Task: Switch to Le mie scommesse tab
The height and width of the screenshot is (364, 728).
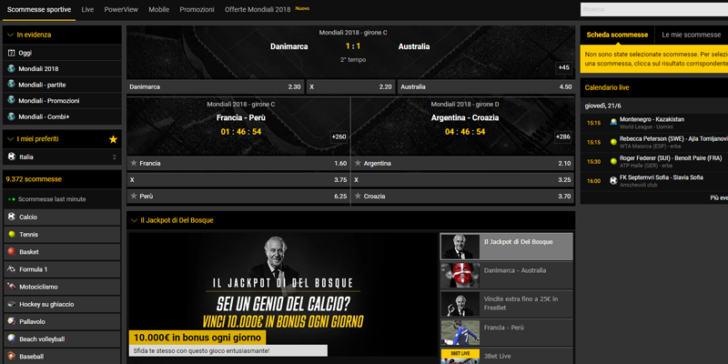Action: tap(691, 35)
